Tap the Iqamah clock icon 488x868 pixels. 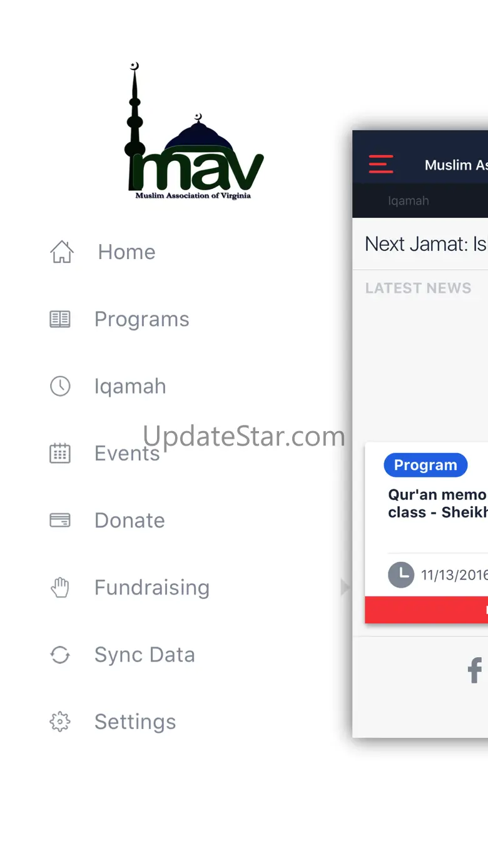(60, 386)
